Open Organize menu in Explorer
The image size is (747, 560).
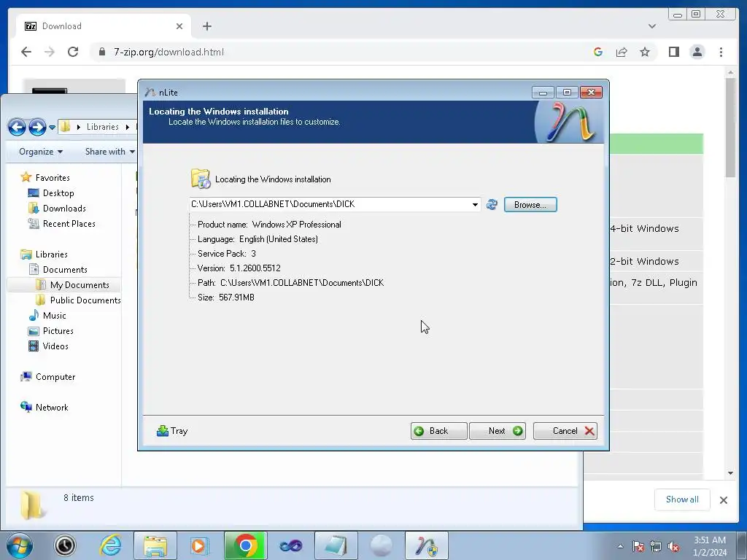(41, 152)
